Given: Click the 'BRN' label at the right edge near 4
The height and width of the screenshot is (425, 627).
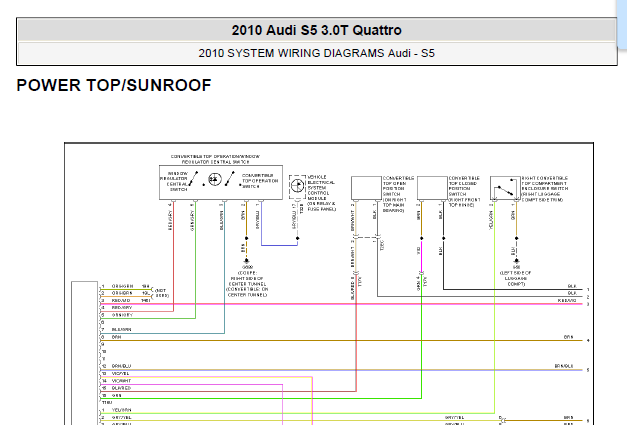Looking at the screenshot, I should coord(569,337).
